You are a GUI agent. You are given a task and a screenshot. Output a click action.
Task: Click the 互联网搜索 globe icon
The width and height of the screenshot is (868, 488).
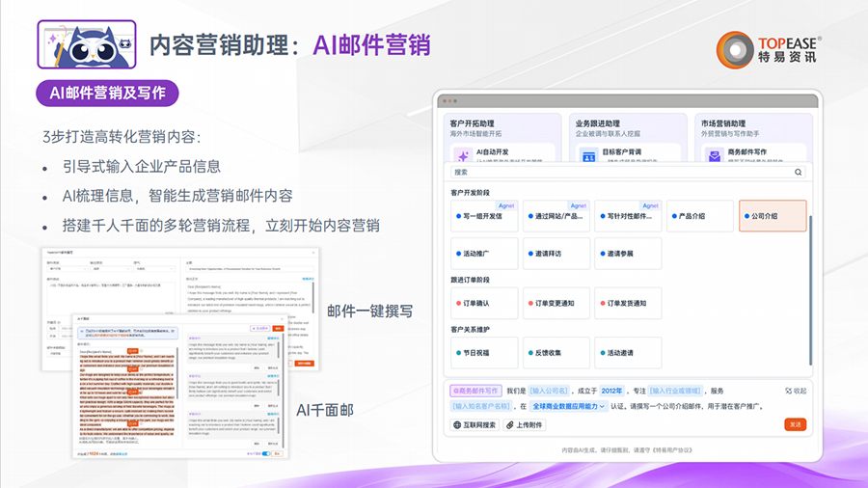457,424
